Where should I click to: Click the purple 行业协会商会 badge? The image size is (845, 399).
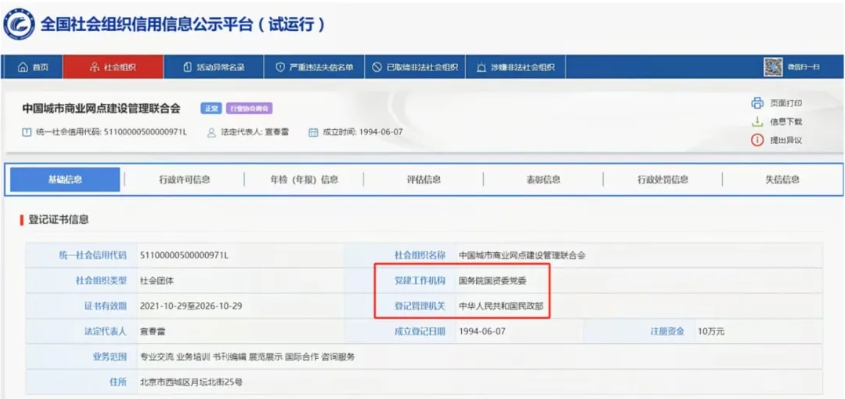coord(249,108)
